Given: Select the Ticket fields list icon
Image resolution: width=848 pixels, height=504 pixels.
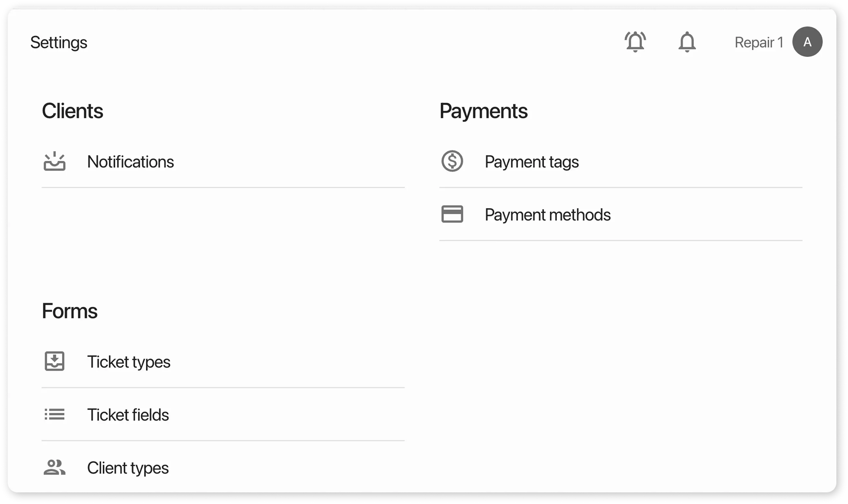Looking at the screenshot, I should point(54,414).
